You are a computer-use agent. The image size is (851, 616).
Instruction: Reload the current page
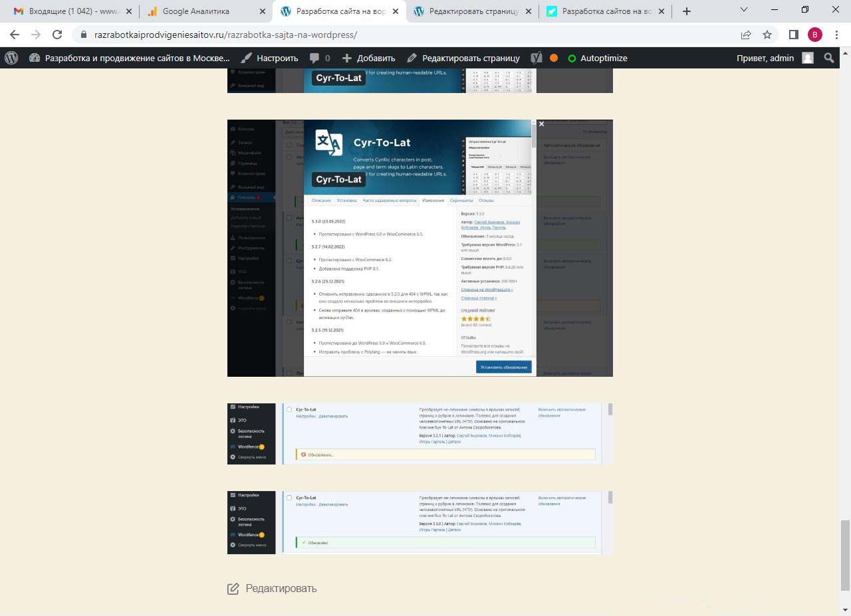click(x=57, y=35)
